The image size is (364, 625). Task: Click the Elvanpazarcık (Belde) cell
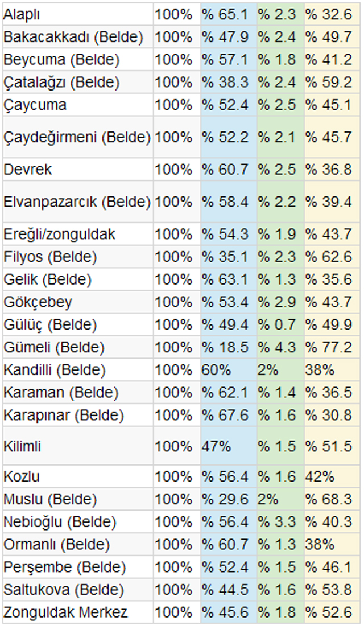[78, 202]
